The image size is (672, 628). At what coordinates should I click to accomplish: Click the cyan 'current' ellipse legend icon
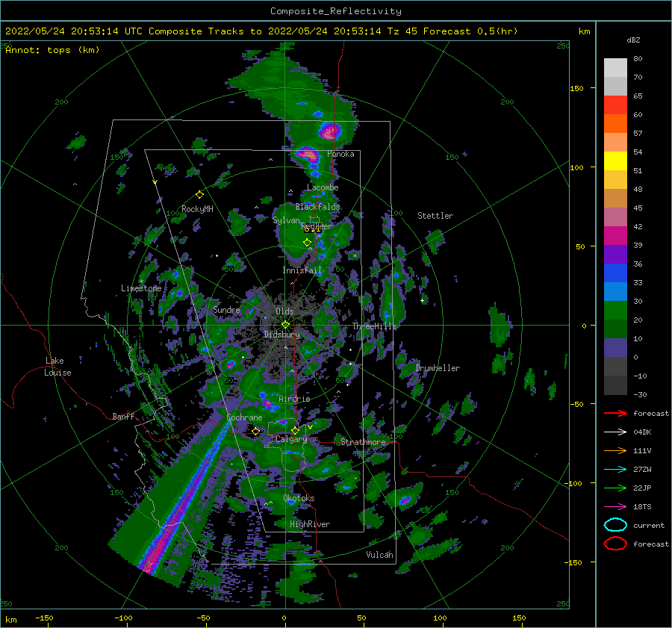click(x=615, y=525)
